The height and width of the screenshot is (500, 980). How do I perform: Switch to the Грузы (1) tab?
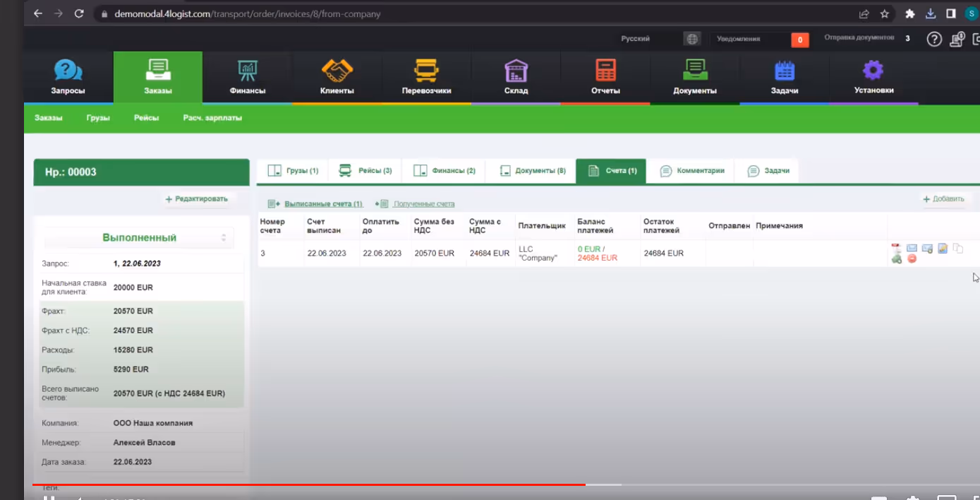pyautogui.click(x=293, y=171)
